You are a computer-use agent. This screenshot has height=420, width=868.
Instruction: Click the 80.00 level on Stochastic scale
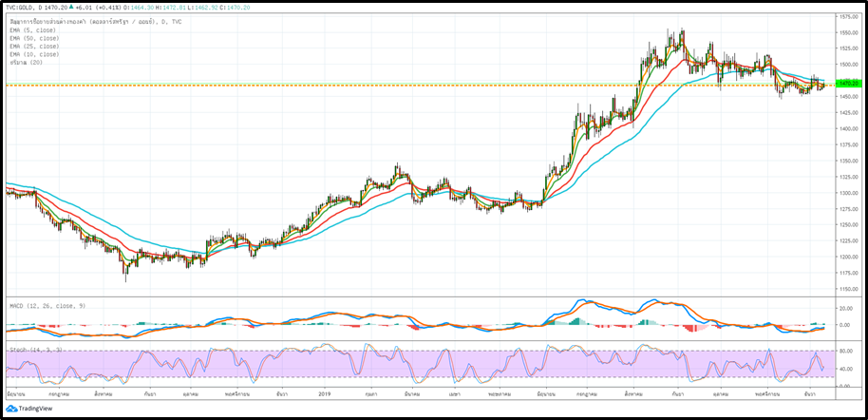pos(845,352)
